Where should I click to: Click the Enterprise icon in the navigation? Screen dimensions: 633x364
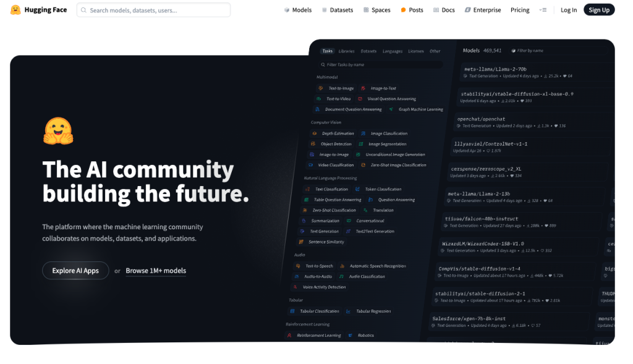coord(467,10)
